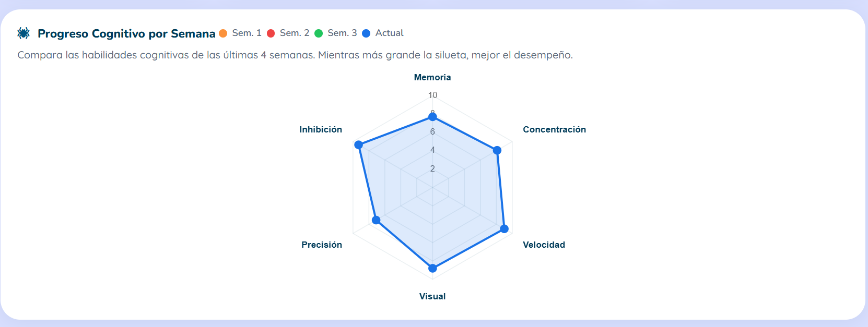Select the Concentración data point on radar

coord(497,150)
